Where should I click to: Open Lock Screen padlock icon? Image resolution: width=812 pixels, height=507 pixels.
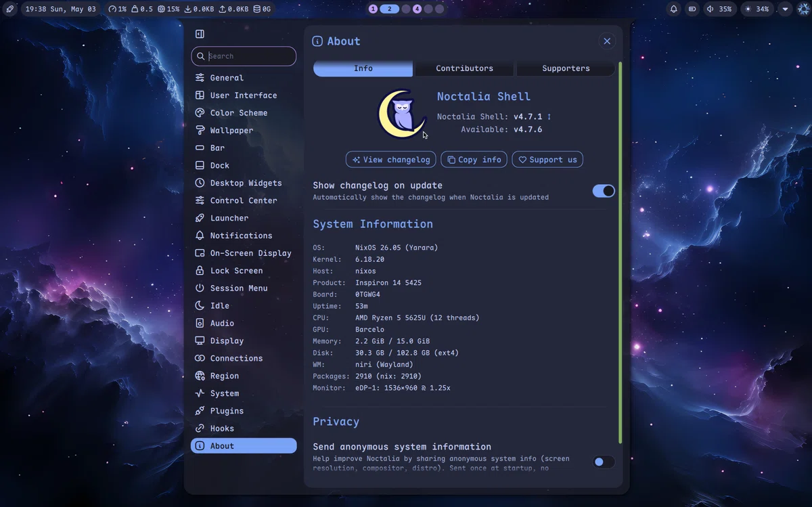tap(200, 271)
